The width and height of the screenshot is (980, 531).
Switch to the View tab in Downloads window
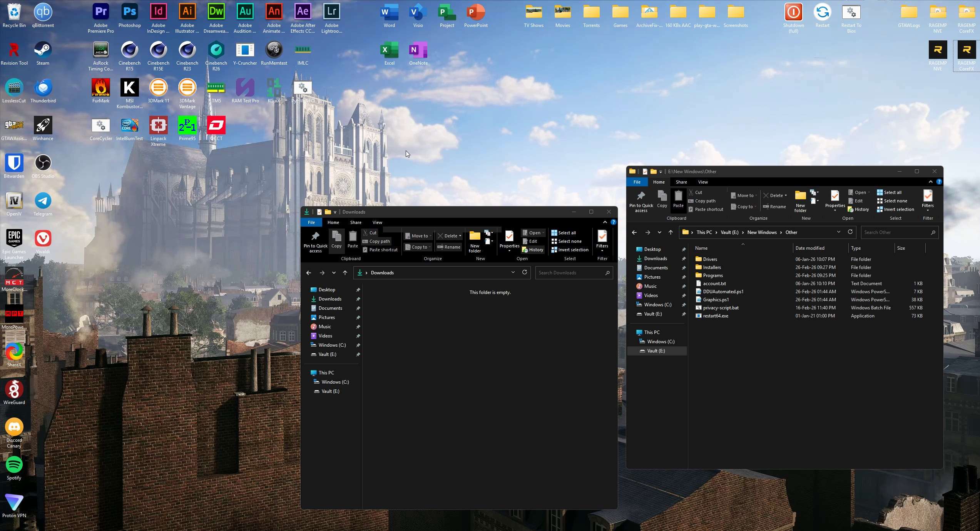tap(377, 222)
